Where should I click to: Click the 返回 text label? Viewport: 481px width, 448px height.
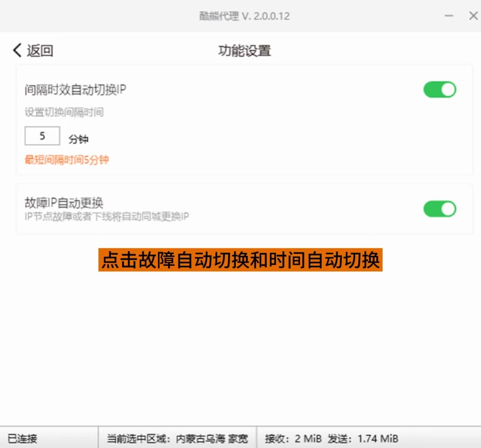point(40,51)
